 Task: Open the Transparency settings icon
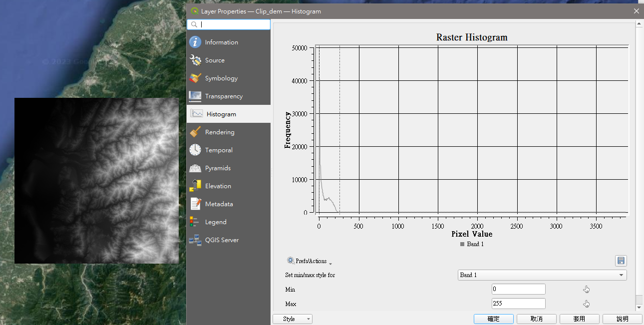tap(195, 96)
